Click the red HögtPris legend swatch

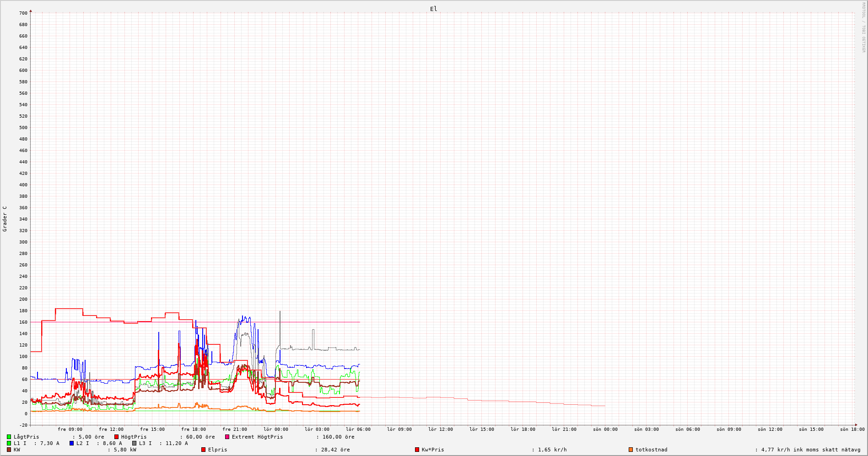116,437
